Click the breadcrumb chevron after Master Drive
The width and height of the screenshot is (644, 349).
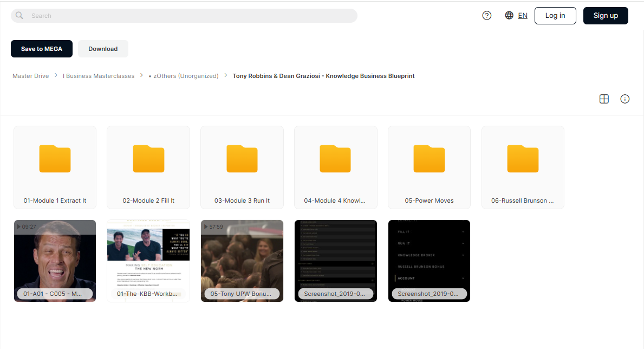pyautogui.click(x=56, y=75)
